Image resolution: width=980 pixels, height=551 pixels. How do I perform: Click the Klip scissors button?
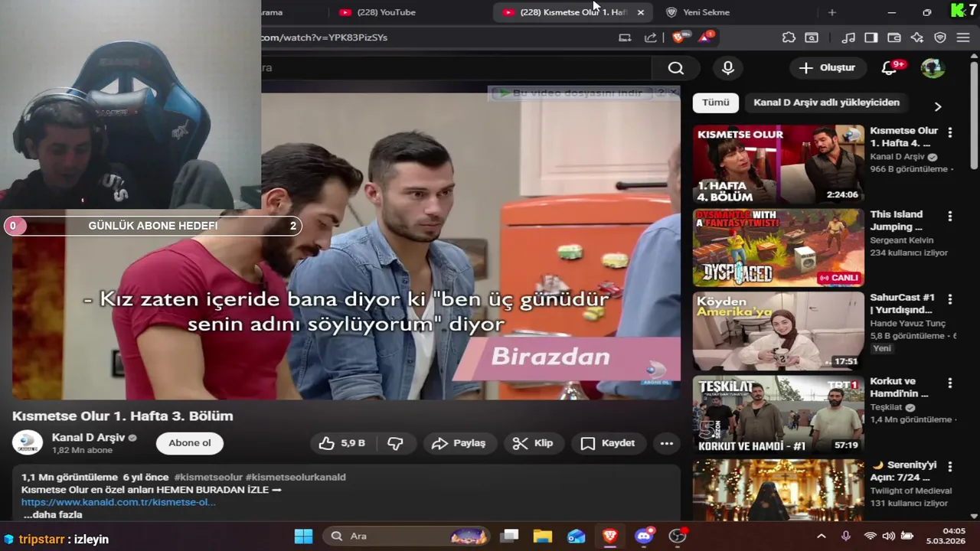[533, 443]
